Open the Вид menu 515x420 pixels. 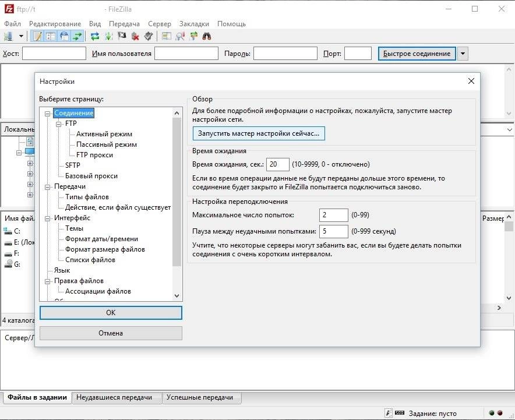(95, 24)
